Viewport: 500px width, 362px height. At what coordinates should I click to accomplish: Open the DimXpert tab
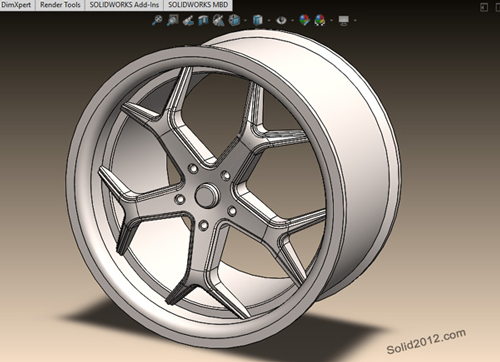[16, 5]
